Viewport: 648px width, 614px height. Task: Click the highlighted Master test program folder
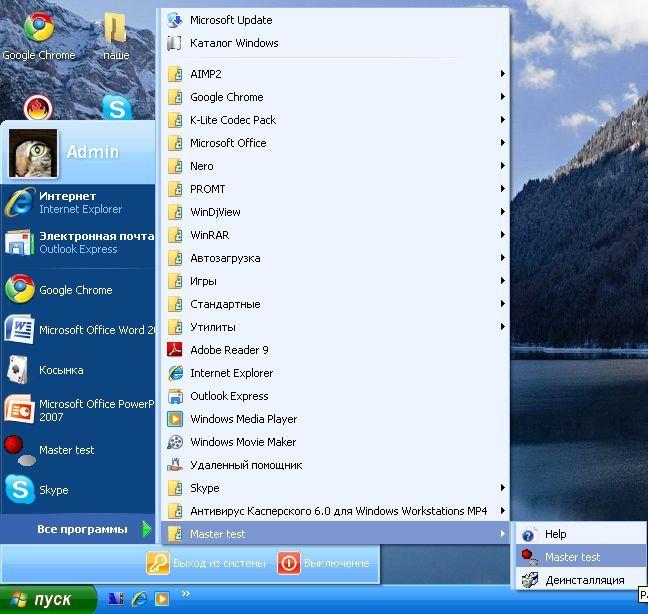pyautogui.click(x=335, y=534)
